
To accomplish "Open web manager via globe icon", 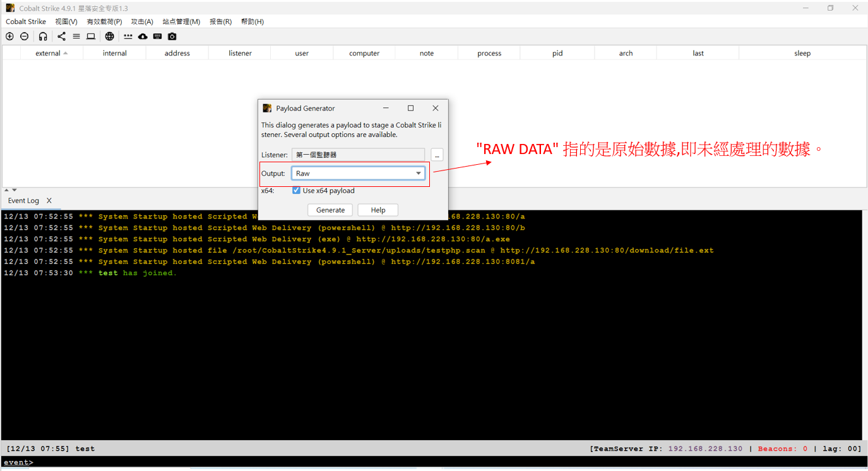I will click(110, 37).
